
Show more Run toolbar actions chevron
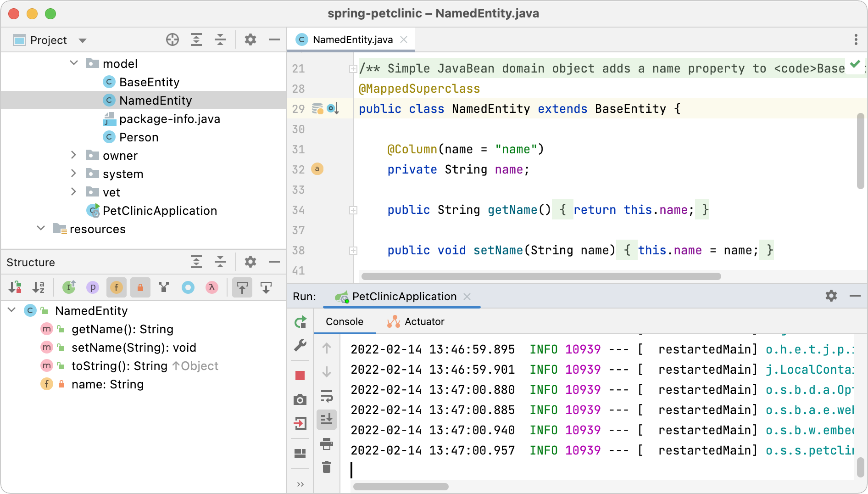coord(300,484)
